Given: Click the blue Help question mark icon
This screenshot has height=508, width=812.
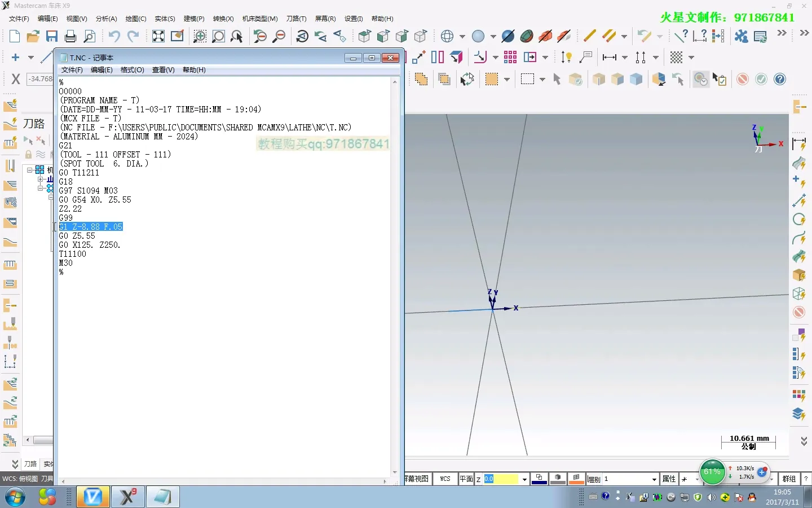Looking at the screenshot, I should [780, 80].
